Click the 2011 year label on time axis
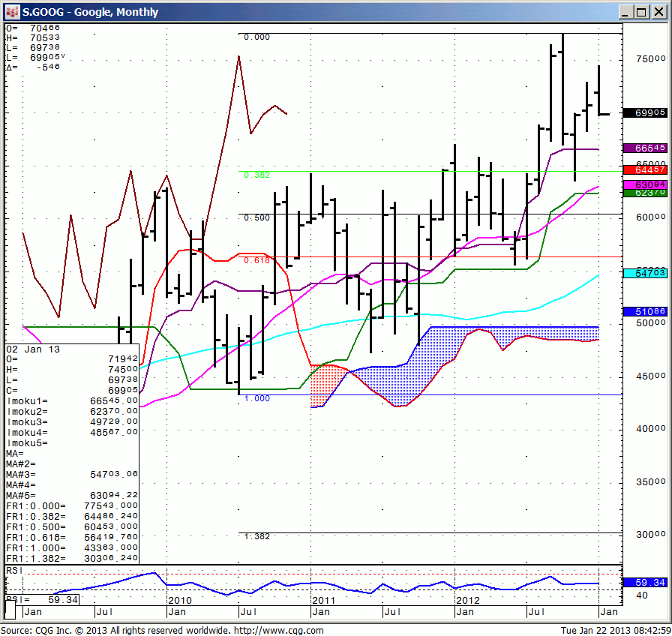672x636 pixels. coord(323,600)
